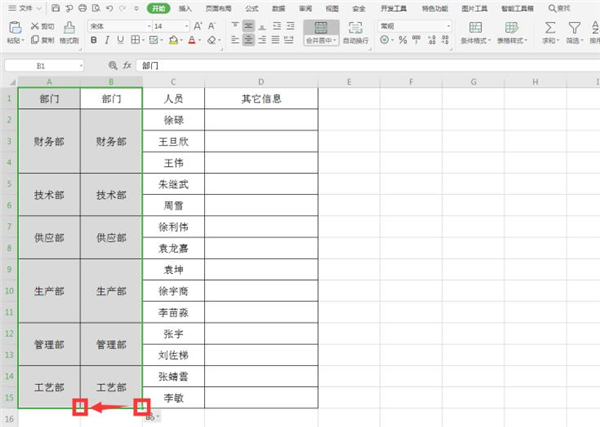Toggle Bold formatting
The height and width of the screenshot is (427, 600).
pyautogui.click(x=94, y=41)
